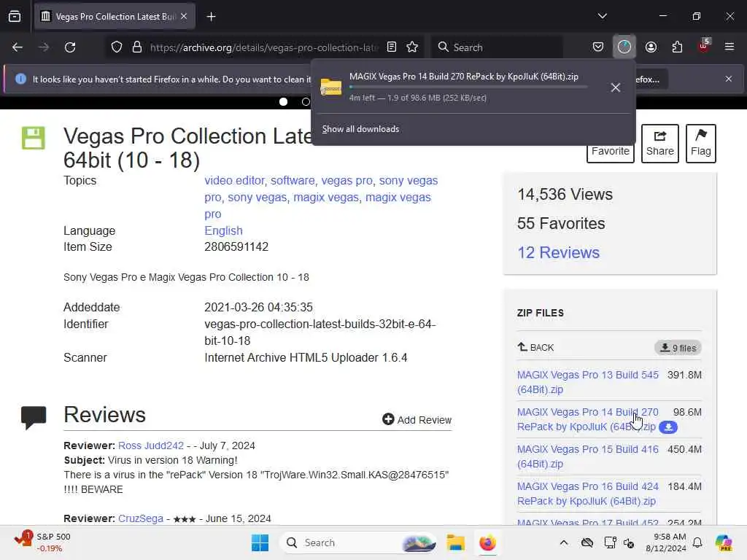Click the download progress bar
Screen dimensions: 747x560
[468, 87]
